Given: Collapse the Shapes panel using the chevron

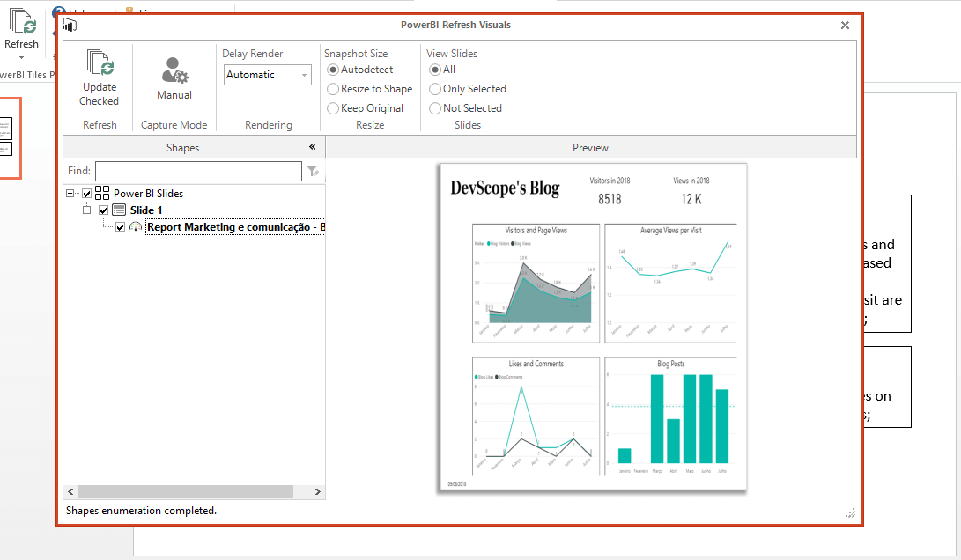Looking at the screenshot, I should click(x=311, y=147).
